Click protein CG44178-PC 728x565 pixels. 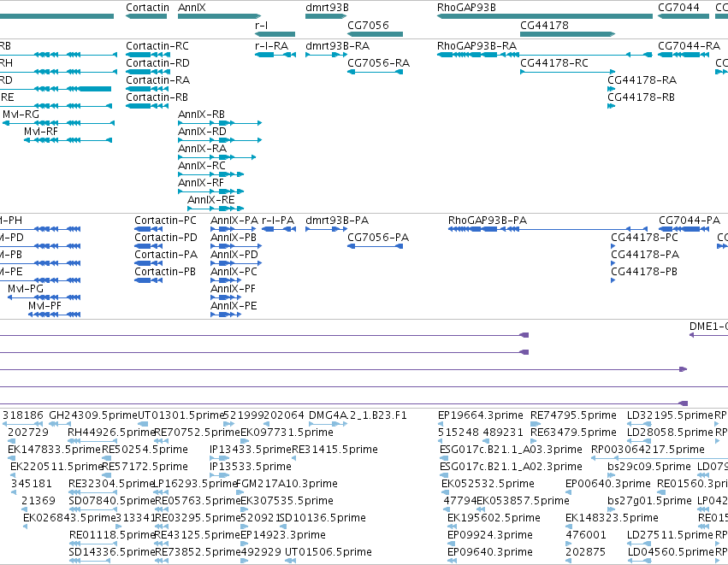click(x=644, y=238)
